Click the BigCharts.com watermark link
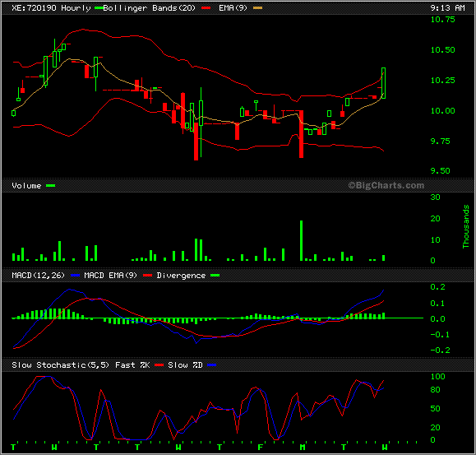This screenshot has width=476, height=455. (x=386, y=185)
